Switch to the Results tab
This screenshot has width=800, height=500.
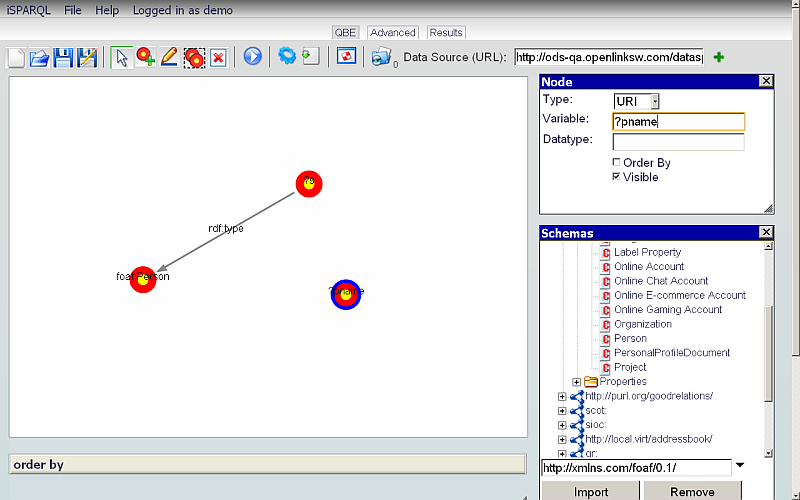(445, 33)
